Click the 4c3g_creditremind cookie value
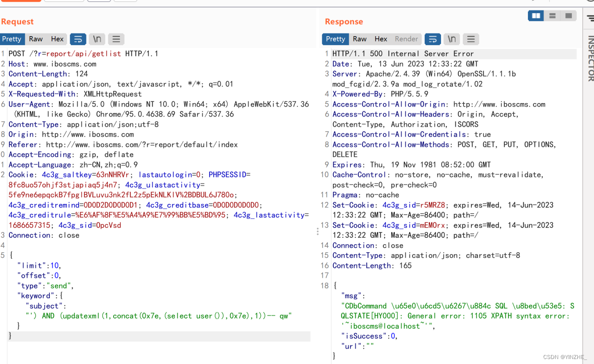Screen dimensions: 594x364 (x=111, y=205)
